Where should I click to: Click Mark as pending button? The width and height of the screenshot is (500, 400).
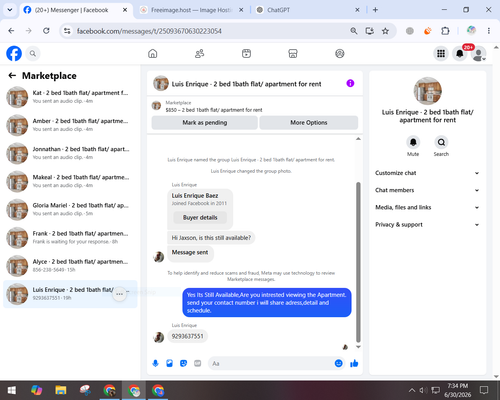pyautogui.click(x=204, y=122)
